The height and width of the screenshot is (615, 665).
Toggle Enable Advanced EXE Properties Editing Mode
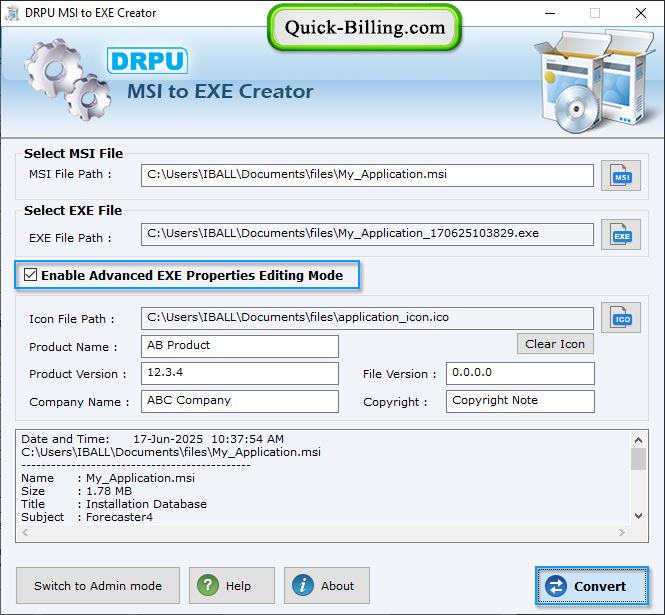click(x=31, y=275)
